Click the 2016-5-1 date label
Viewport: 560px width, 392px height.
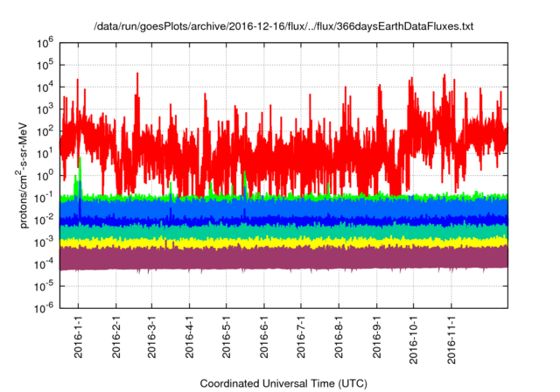[226, 337]
